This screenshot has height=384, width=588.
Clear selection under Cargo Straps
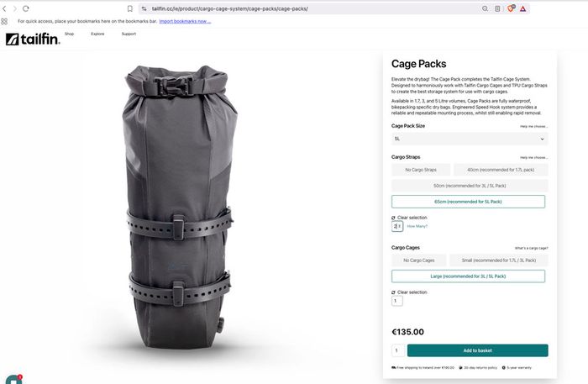coord(409,218)
